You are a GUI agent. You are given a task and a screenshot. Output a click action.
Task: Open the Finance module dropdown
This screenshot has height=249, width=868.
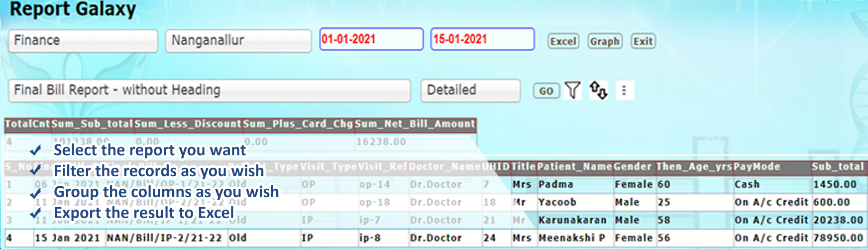click(x=83, y=40)
